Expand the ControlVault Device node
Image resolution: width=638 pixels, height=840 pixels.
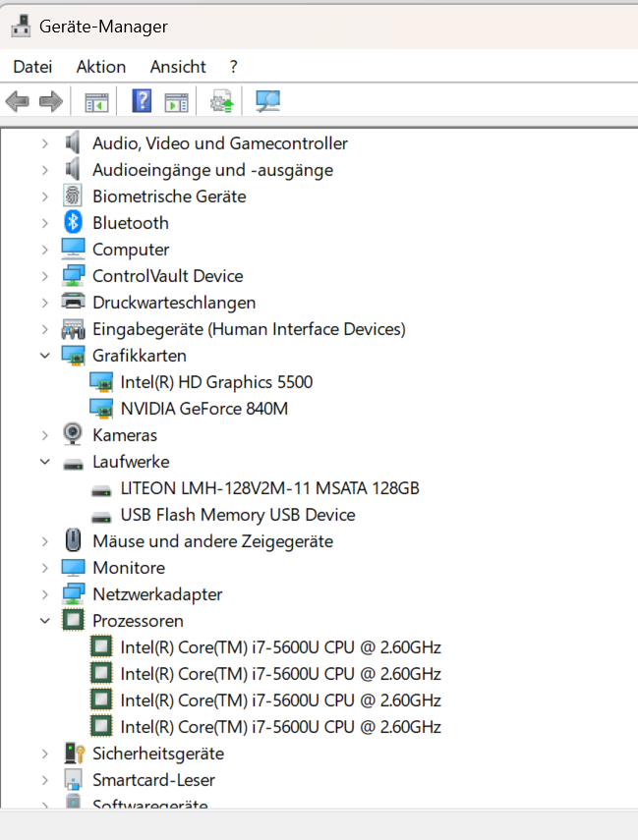[x=45, y=276]
